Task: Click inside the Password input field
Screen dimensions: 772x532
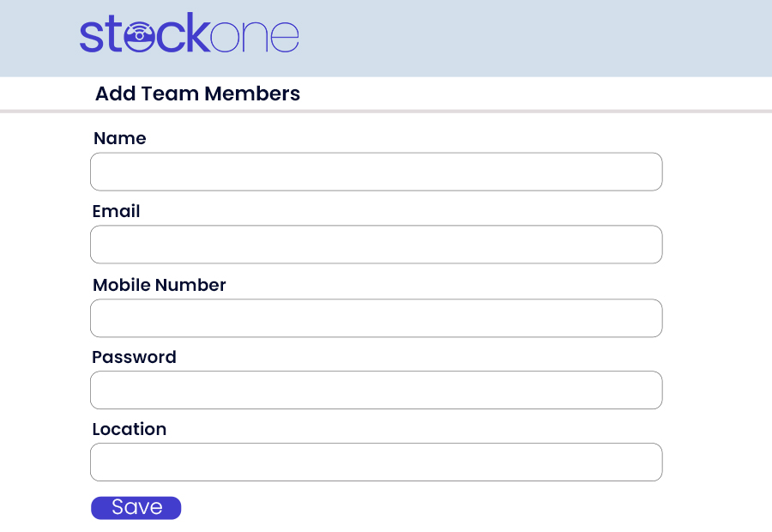Action: pyautogui.click(x=376, y=390)
